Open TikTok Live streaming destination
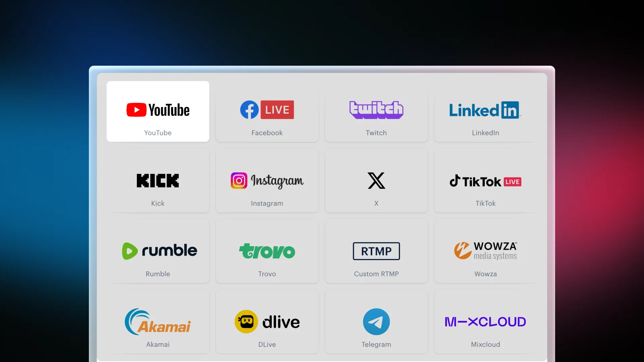Image resolution: width=644 pixels, height=362 pixels. (x=485, y=182)
